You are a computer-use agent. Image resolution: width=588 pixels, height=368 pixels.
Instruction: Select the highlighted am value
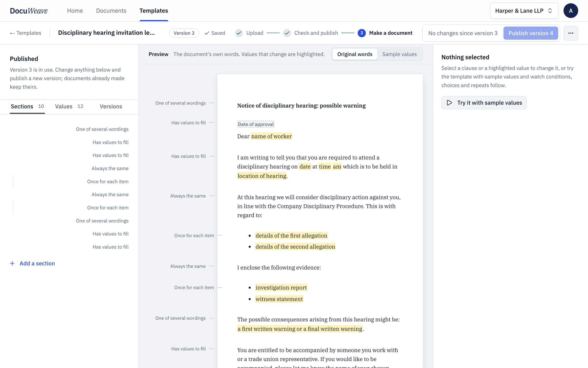click(x=337, y=167)
